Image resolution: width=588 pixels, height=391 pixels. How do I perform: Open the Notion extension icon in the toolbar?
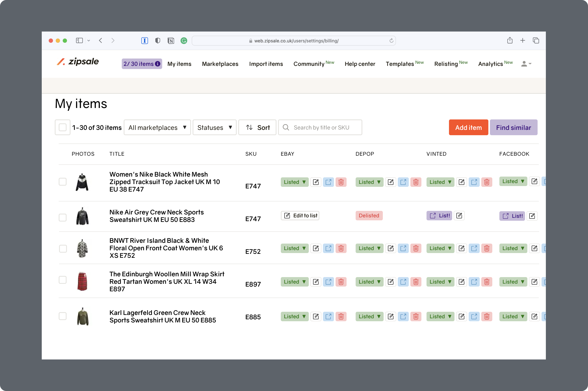click(171, 41)
